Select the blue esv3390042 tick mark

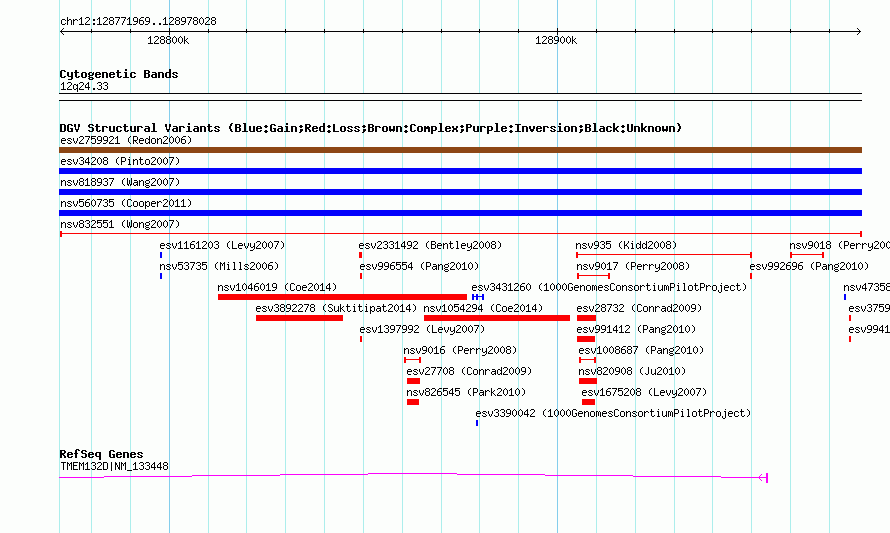(477, 423)
